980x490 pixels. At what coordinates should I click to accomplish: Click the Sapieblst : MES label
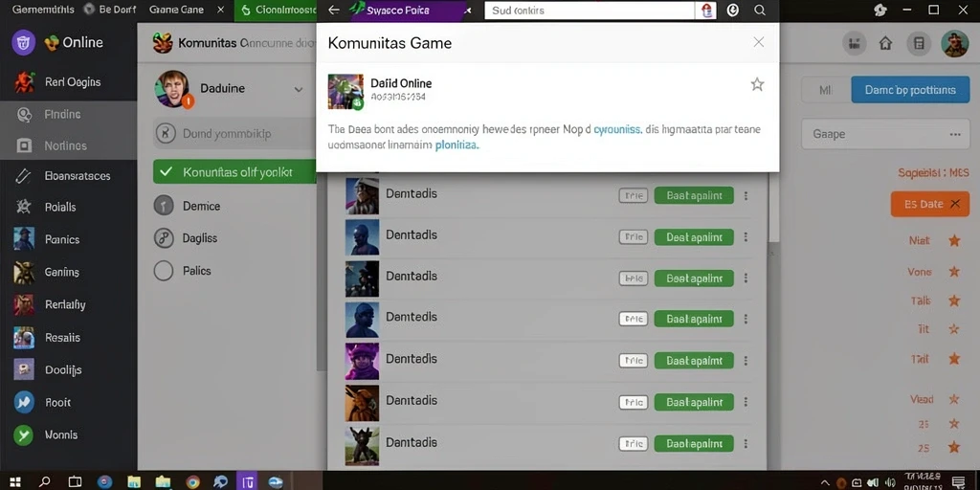point(933,172)
